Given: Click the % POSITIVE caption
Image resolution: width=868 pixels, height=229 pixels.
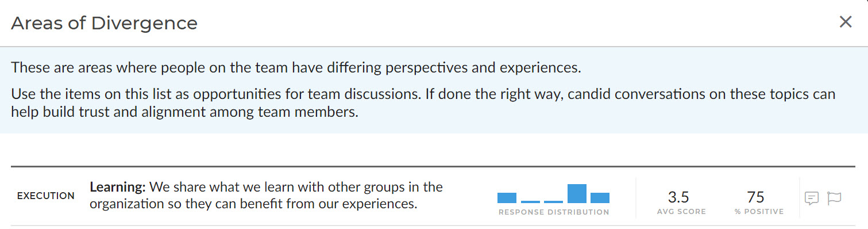Looking at the screenshot, I should pyautogui.click(x=759, y=212).
